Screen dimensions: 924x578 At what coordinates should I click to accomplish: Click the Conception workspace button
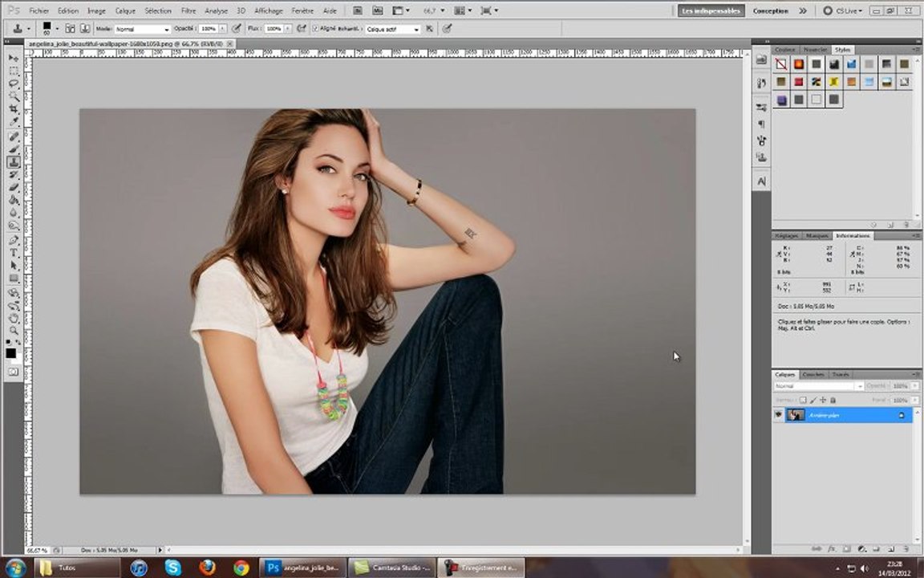770,11
